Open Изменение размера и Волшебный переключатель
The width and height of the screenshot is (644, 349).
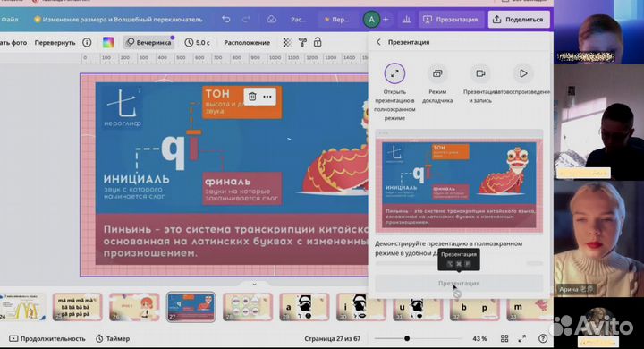pos(118,20)
